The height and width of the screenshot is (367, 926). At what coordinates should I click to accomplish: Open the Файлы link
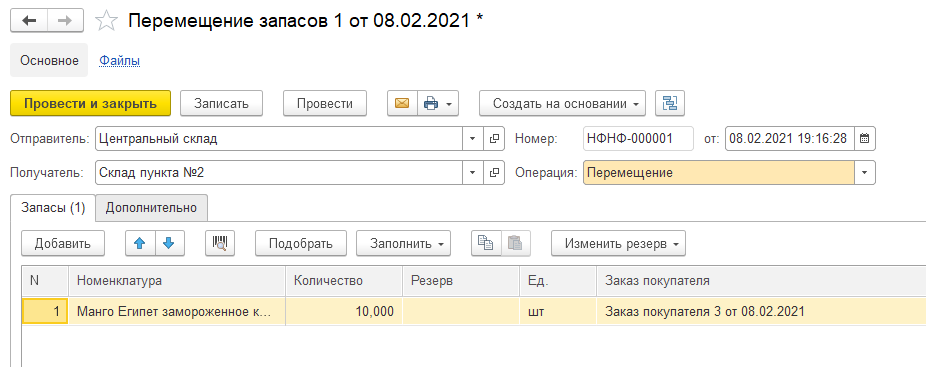click(119, 60)
